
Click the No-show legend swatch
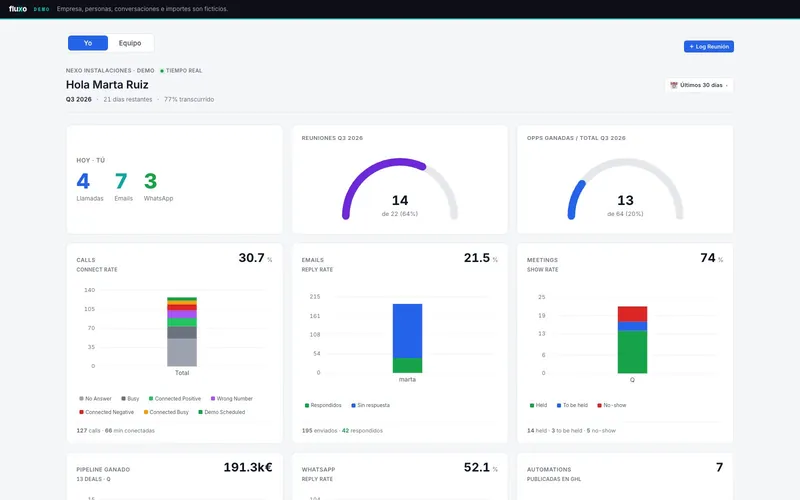(599, 405)
